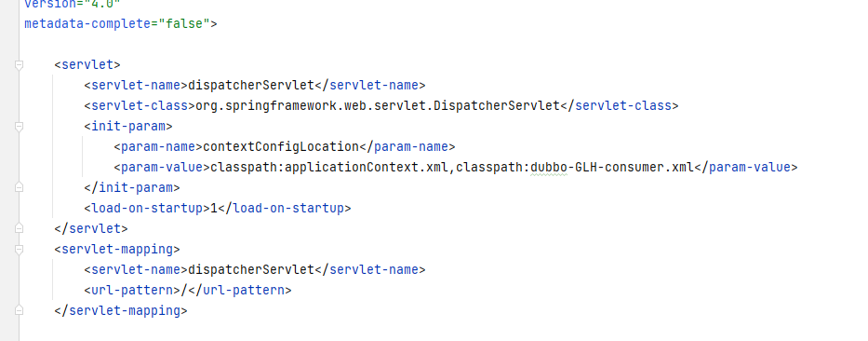Click the url-pattern slash value
Viewport: 868px width, 341px height.
click(x=184, y=290)
